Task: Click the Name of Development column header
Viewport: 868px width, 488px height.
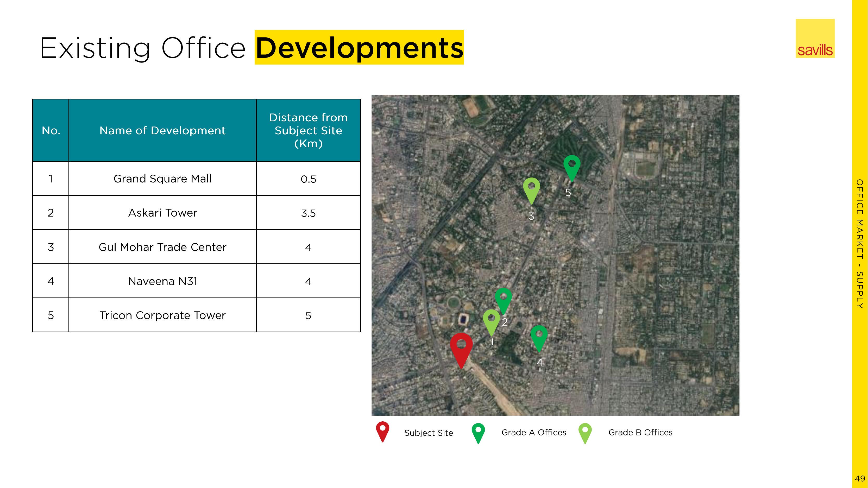Action: tap(162, 130)
